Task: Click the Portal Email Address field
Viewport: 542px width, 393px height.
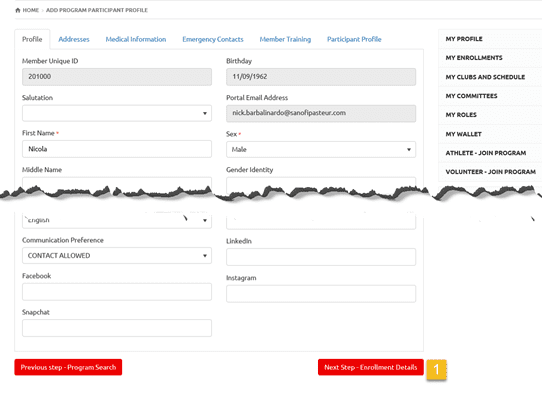Action: click(321, 113)
